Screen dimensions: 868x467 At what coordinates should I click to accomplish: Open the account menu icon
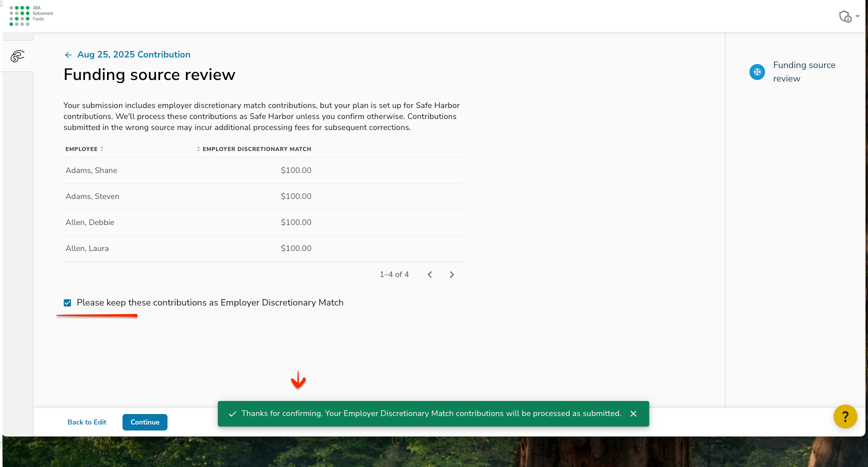coord(845,16)
